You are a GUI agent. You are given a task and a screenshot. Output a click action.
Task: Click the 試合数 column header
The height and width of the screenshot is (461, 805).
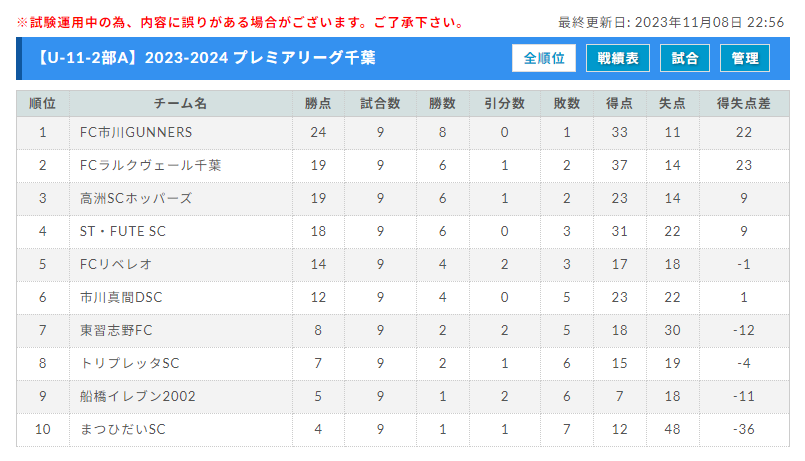coord(380,103)
